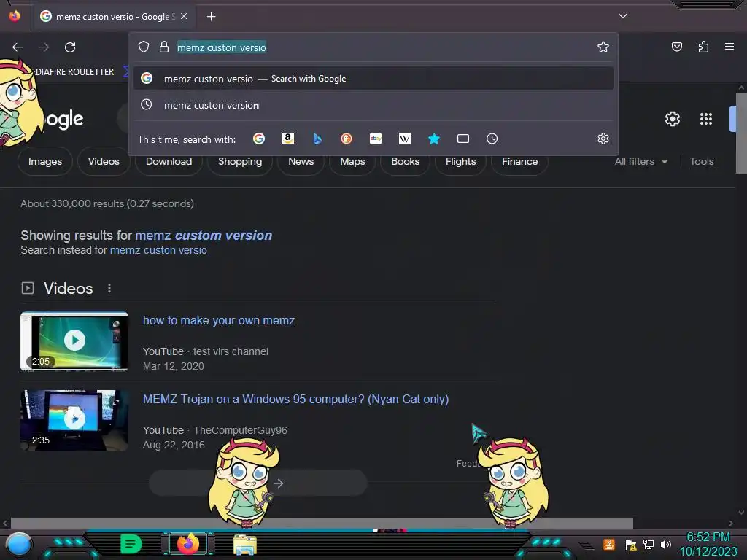The height and width of the screenshot is (560, 747).
Task: Switch to the Shopping filter
Action: tap(239, 161)
